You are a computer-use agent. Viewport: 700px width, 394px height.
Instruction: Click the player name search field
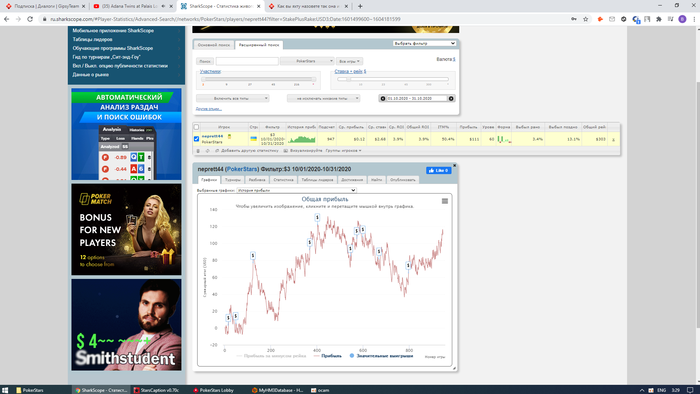tap(247, 61)
